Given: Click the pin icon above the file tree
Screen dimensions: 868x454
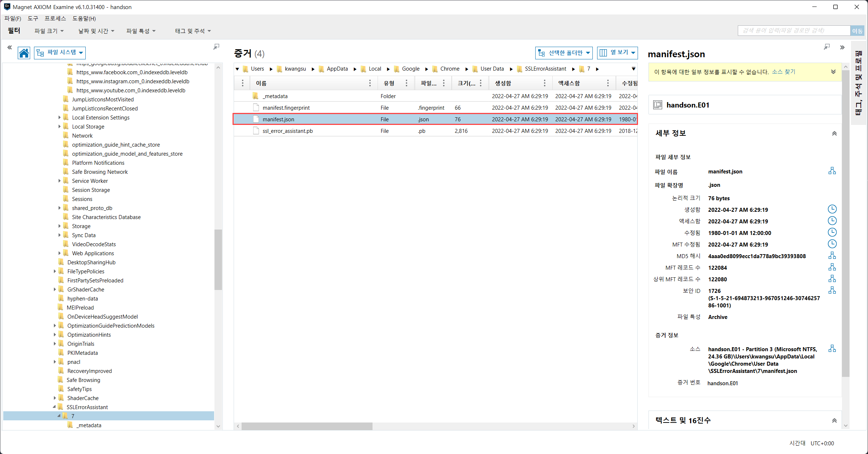Looking at the screenshot, I should coord(216,47).
